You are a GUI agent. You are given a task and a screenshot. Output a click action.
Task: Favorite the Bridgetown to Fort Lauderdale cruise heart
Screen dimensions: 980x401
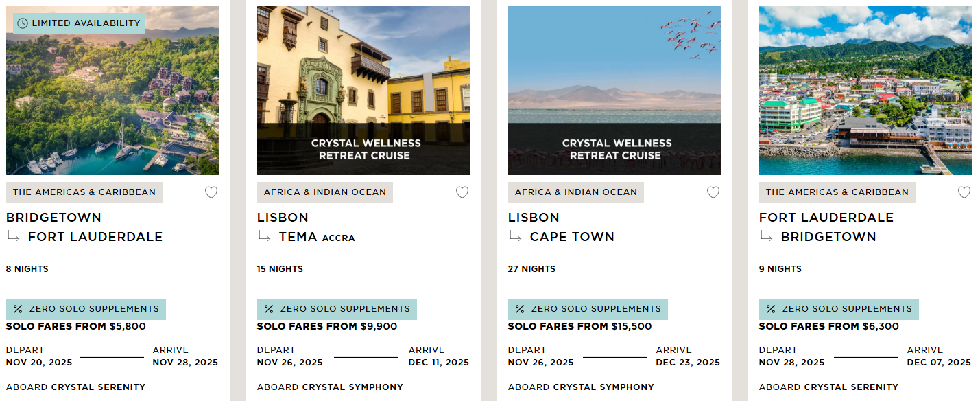(211, 192)
